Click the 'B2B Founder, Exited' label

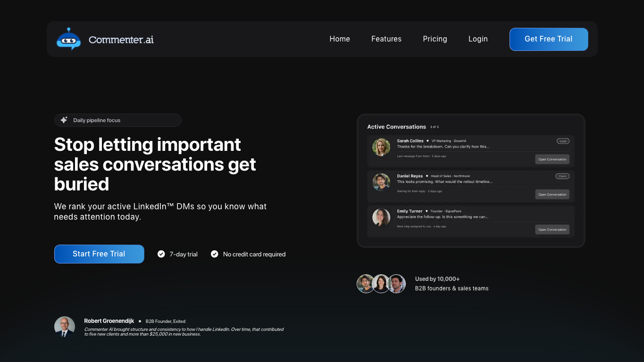point(165,321)
